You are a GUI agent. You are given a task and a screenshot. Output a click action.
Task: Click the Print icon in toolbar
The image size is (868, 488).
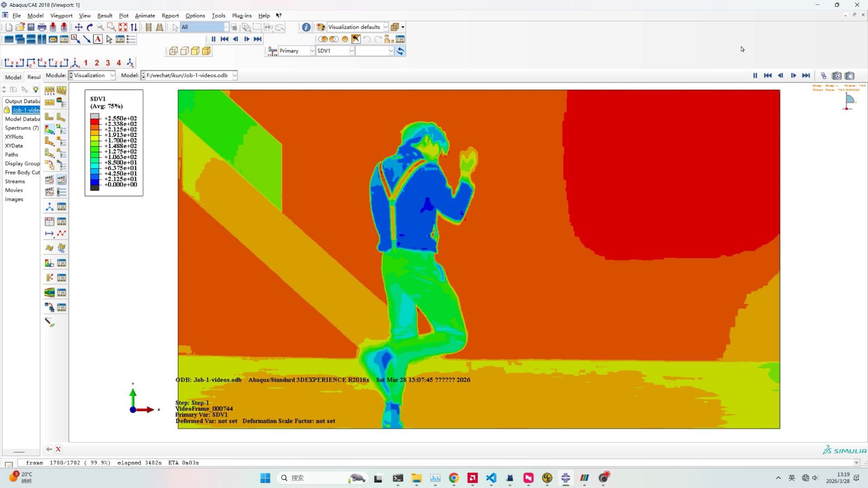pos(42,27)
